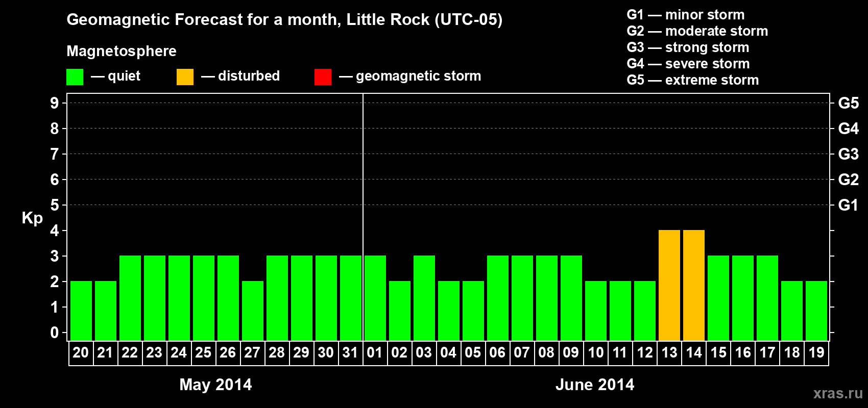This screenshot has width=868, height=408.
Task: Click the G2 label on right axis
Action: 849,180
